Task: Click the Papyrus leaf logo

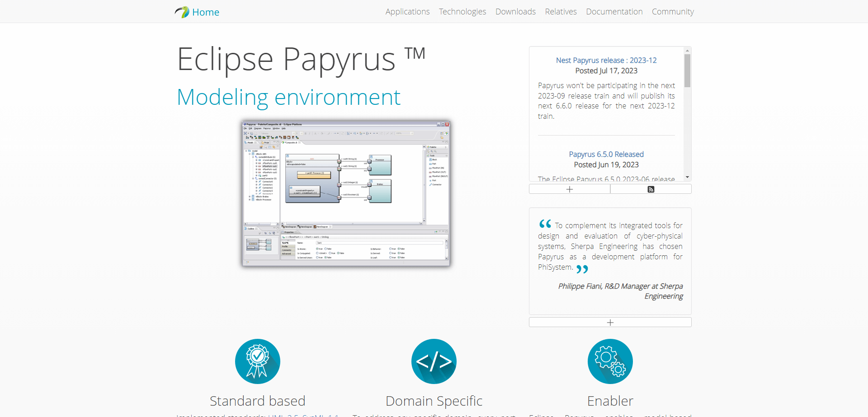Action: pos(182,12)
